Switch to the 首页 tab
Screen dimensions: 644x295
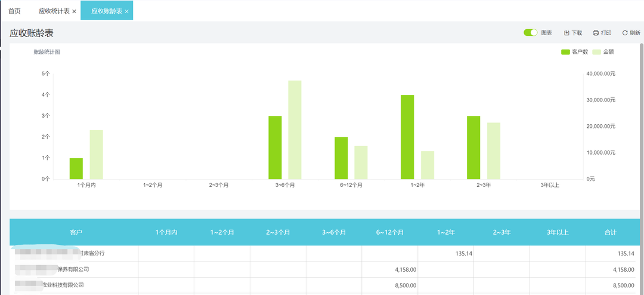tap(14, 11)
